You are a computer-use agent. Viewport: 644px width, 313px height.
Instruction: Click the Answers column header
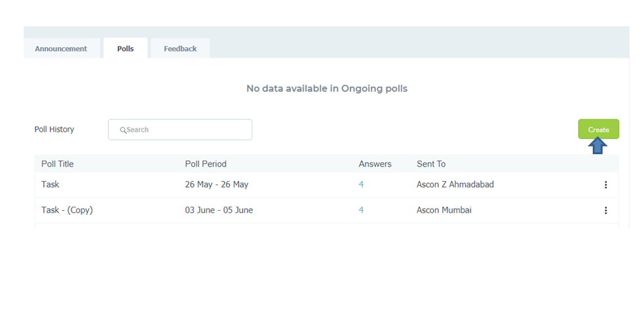375,164
